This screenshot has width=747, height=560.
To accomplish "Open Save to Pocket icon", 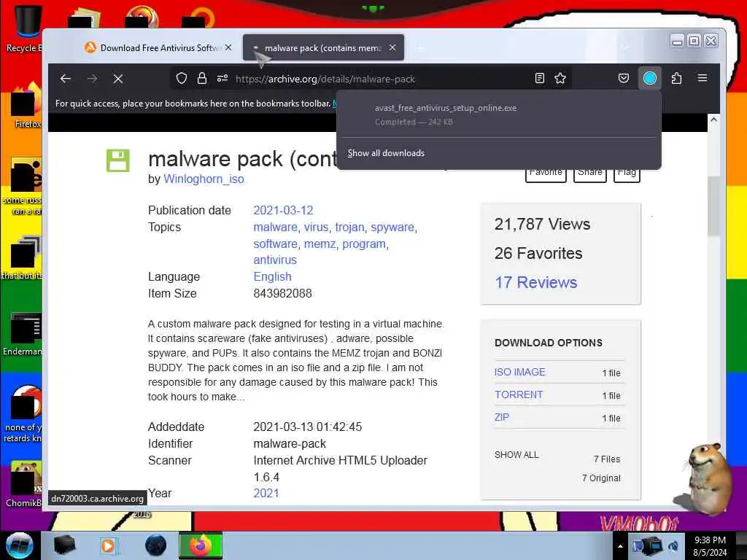I will [623, 78].
